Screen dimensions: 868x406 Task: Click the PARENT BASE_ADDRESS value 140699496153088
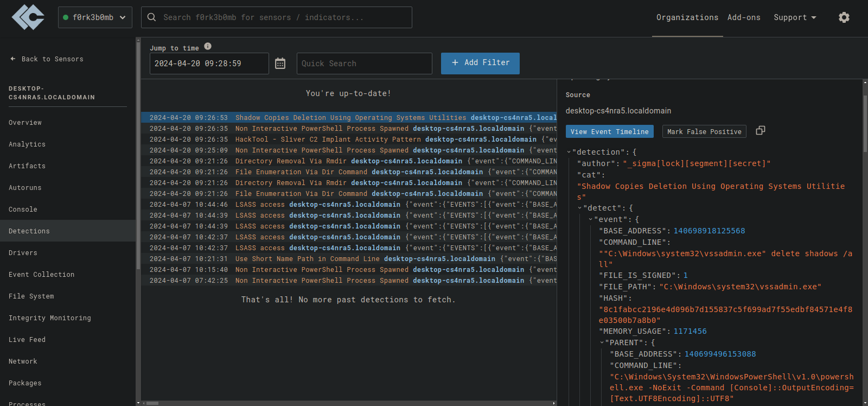pyautogui.click(x=720, y=354)
